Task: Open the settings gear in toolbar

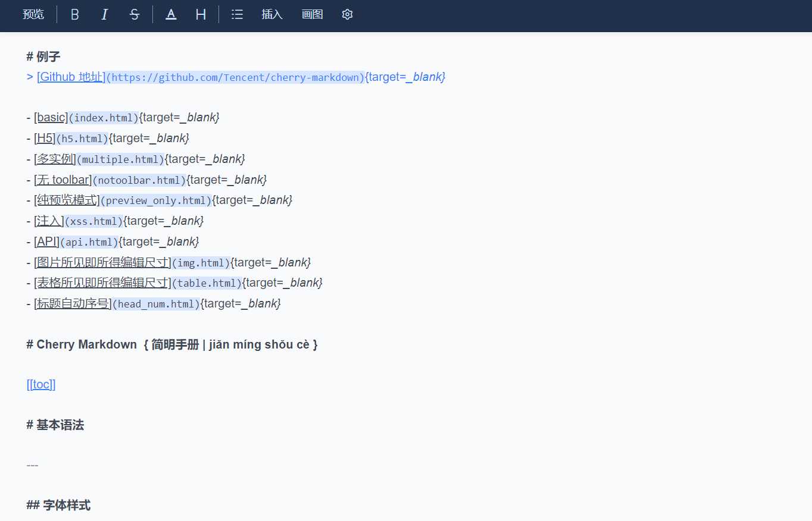Action: 348,14
